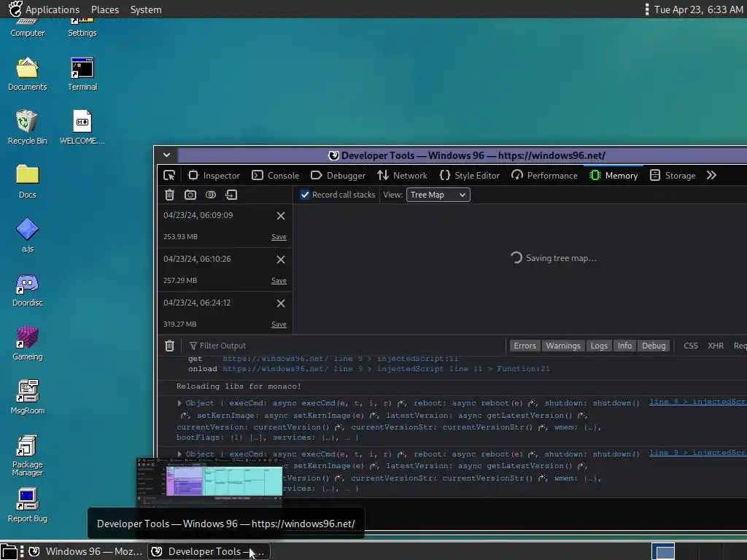Delete all snapshots with the trash icon
Screen dimensions: 747x560
pyautogui.click(x=169, y=195)
